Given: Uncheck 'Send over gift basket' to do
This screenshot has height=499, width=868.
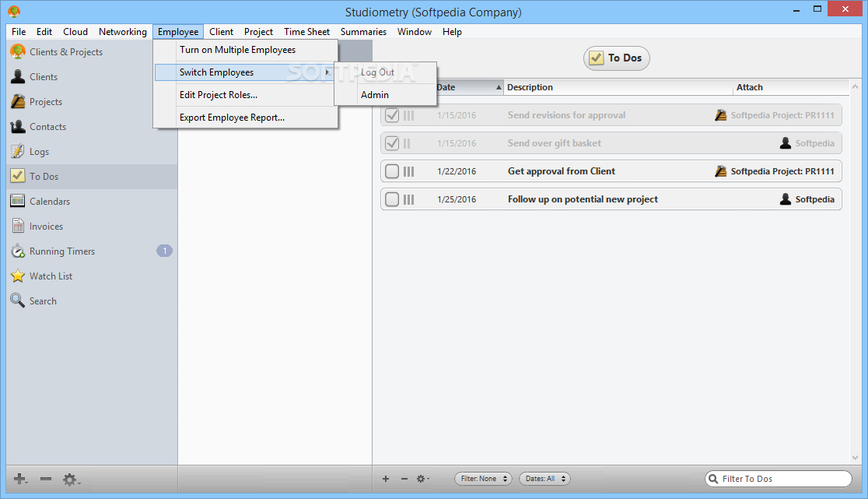Looking at the screenshot, I should pos(392,143).
